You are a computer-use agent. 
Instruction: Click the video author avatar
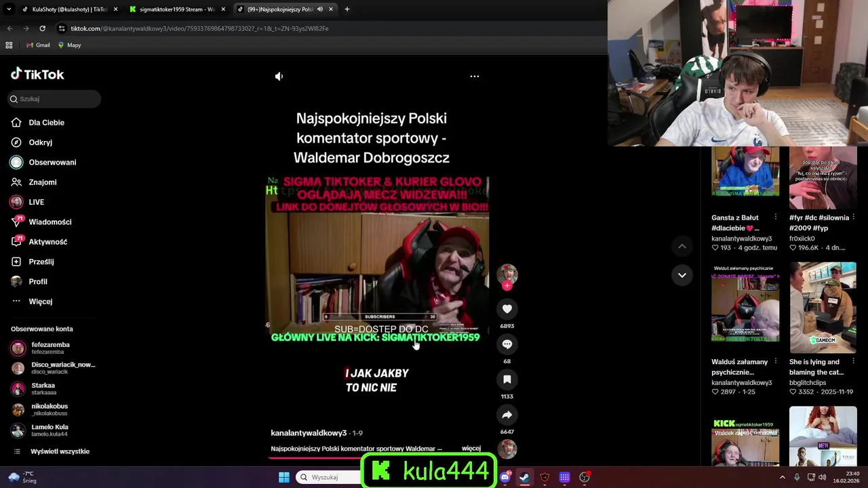507,274
